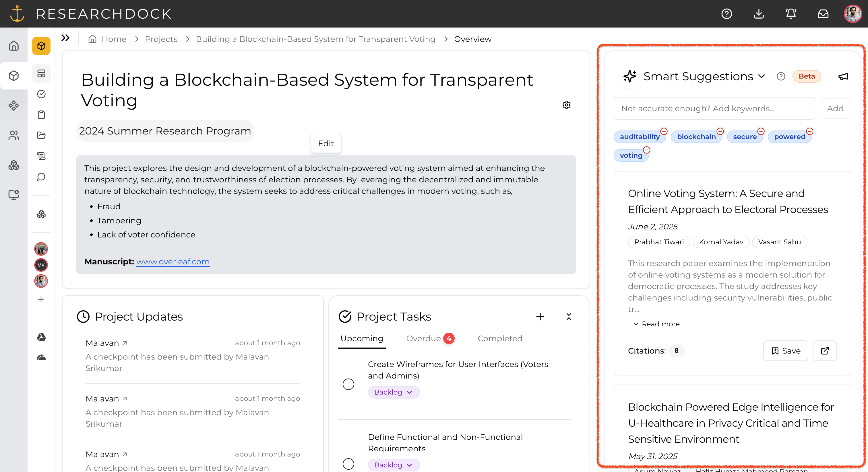Switch to the Completed tasks tab
Screen dimensions: 868x472
[x=500, y=338]
